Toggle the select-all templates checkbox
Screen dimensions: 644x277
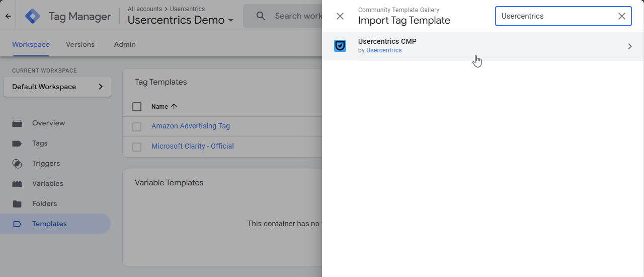tap(137, 107)
